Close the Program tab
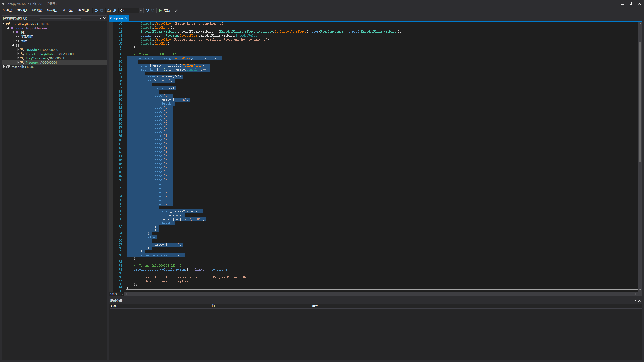 126,18
